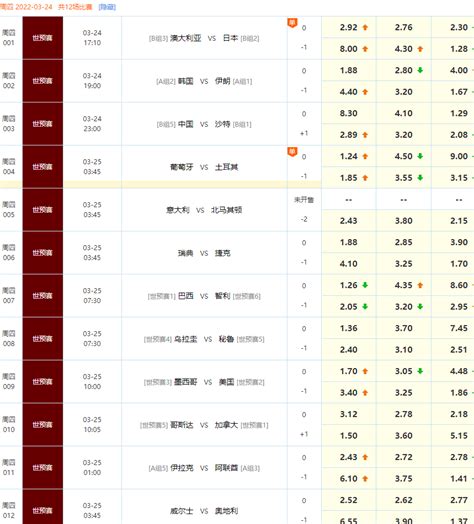Select 2.43 handicap odds for 意大利 vs 北马其顿

click(349, 221)
